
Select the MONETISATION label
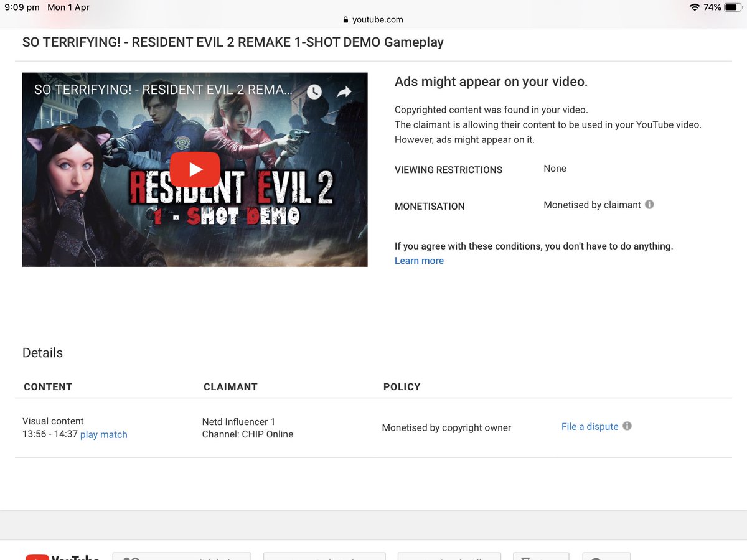tap(430, 206)
